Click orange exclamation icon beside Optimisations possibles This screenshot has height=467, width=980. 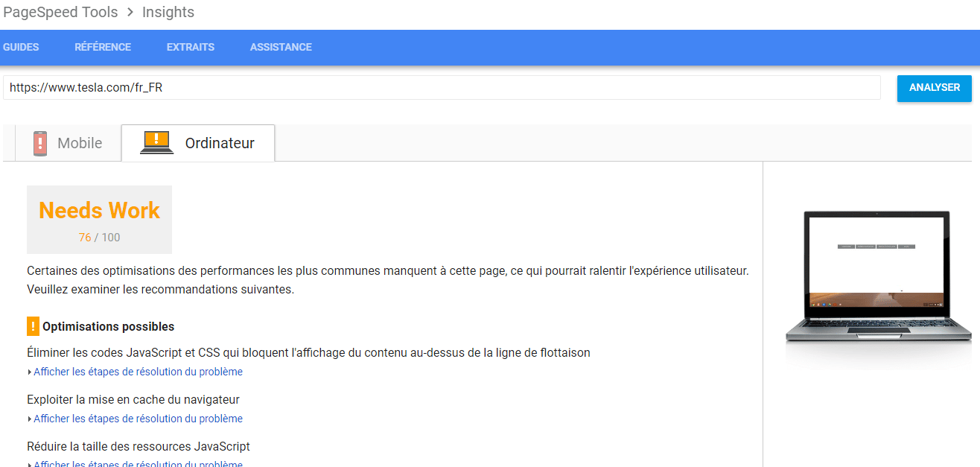tap(33, 326)
